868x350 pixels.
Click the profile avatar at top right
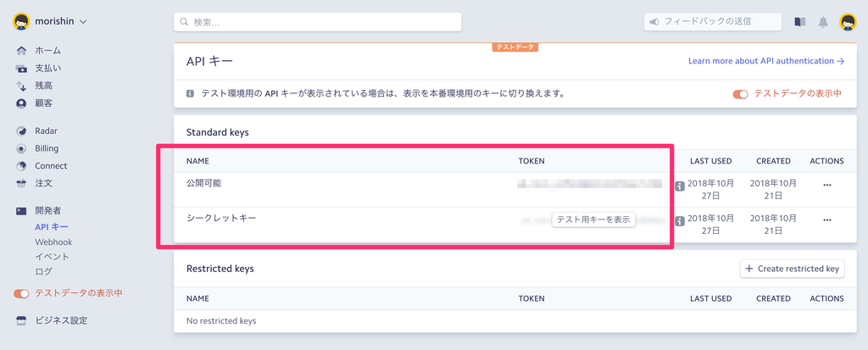[x=848, y=21]
